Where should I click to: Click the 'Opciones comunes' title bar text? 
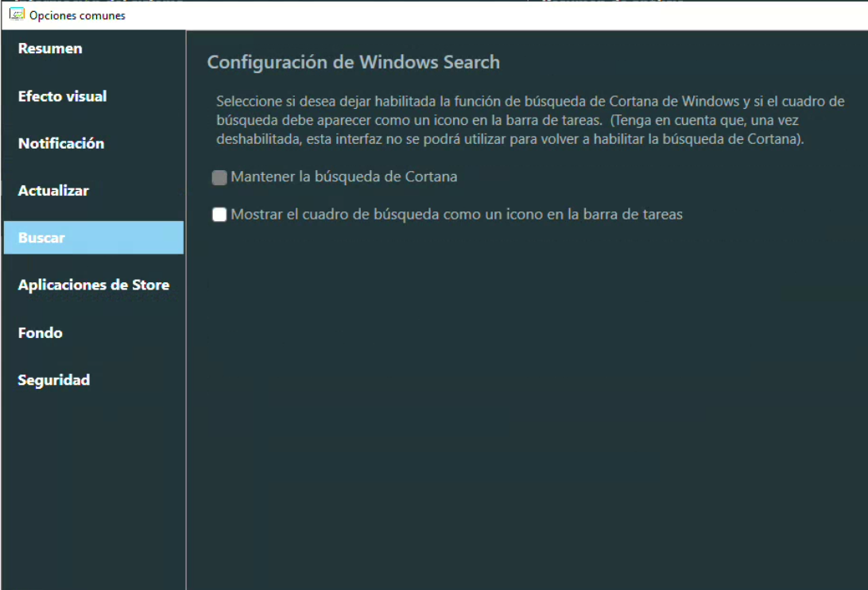pyautogui.click(x=77, y=15)
